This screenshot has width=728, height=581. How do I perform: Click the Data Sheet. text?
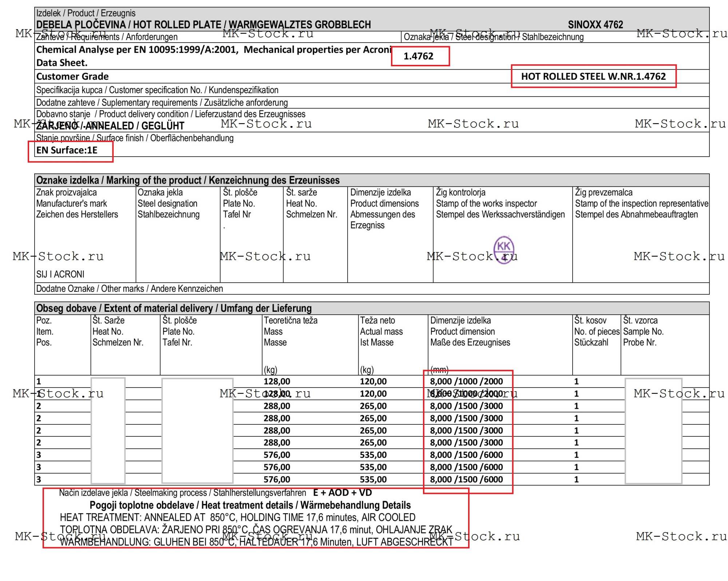(x=62, y=63)
